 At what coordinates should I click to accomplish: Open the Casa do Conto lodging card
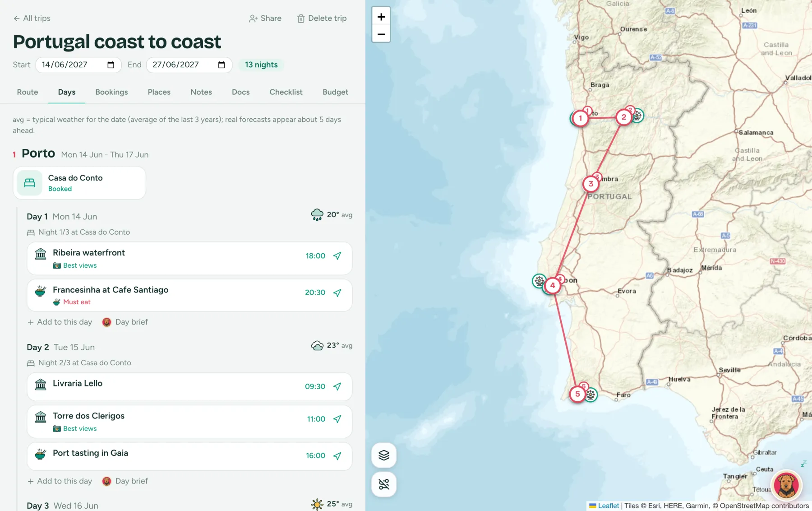tap(79, 183)
